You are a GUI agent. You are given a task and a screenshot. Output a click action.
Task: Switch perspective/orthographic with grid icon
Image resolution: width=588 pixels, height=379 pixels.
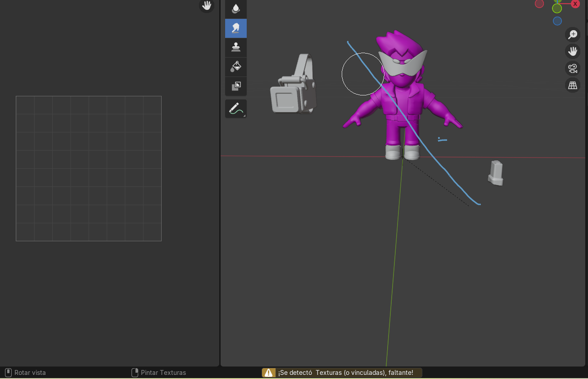(x=573, y=85)
